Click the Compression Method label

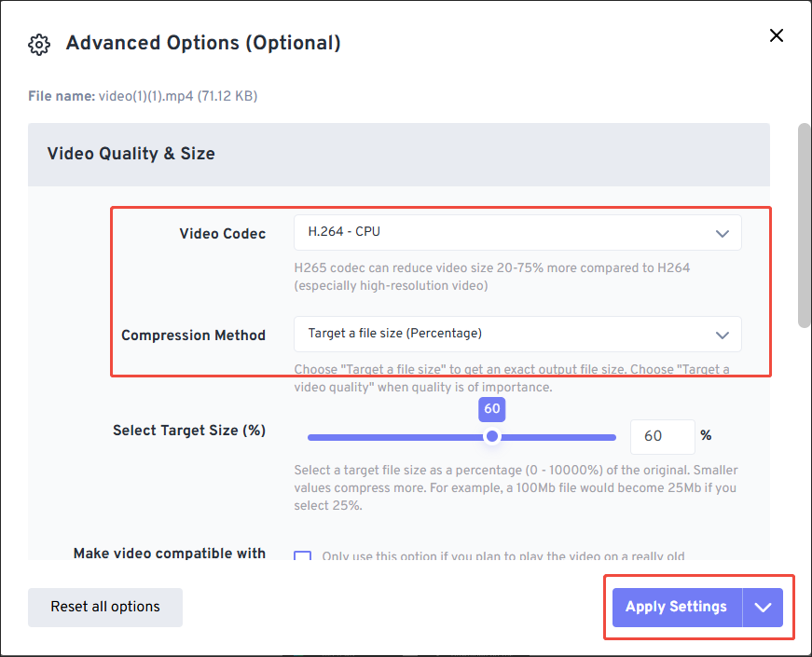pos(193,335)
